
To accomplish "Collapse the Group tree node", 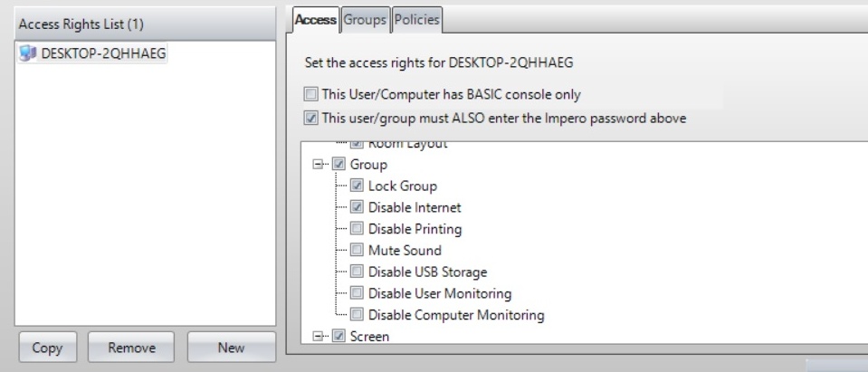I will point(317,165).
